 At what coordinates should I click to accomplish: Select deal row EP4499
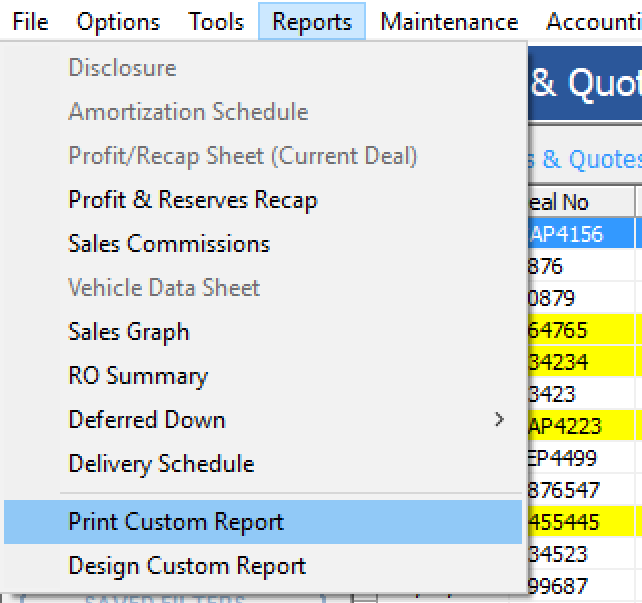pos(585,458)
